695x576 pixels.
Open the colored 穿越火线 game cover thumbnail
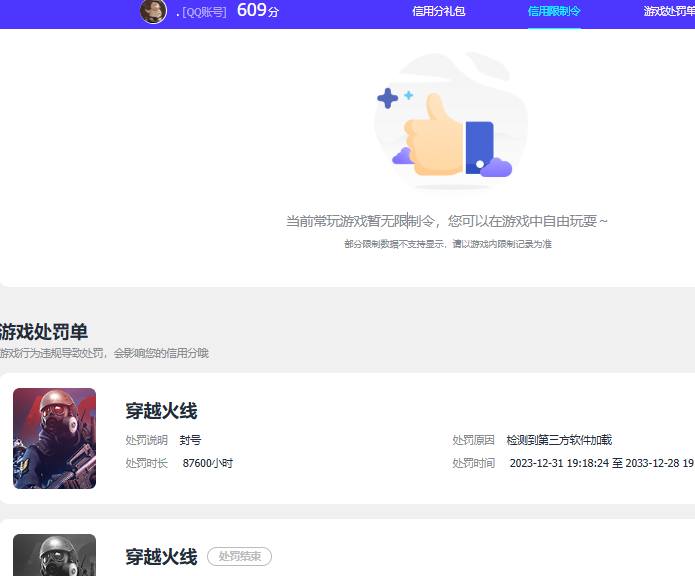[55, 438]
